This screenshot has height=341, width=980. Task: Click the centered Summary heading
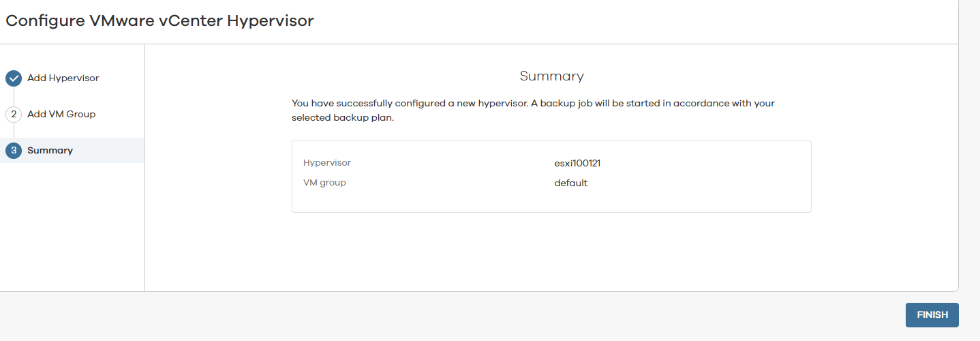pyautogui.click(x=551, y=76)
